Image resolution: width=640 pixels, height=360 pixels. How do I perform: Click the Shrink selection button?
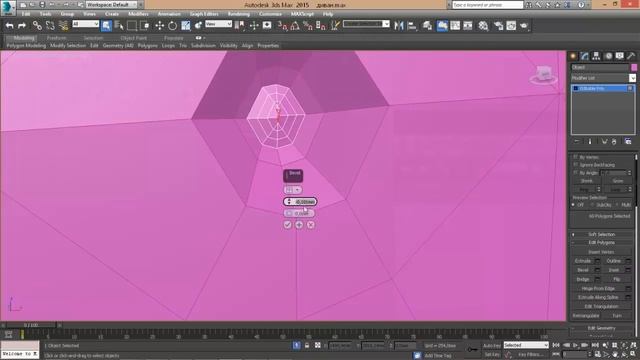point(587,181)
